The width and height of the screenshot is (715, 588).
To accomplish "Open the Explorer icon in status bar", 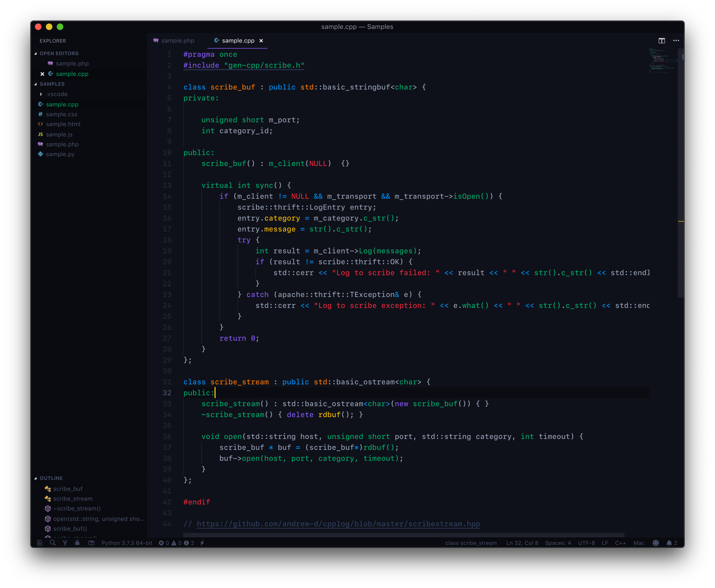I will click(40, 543).
